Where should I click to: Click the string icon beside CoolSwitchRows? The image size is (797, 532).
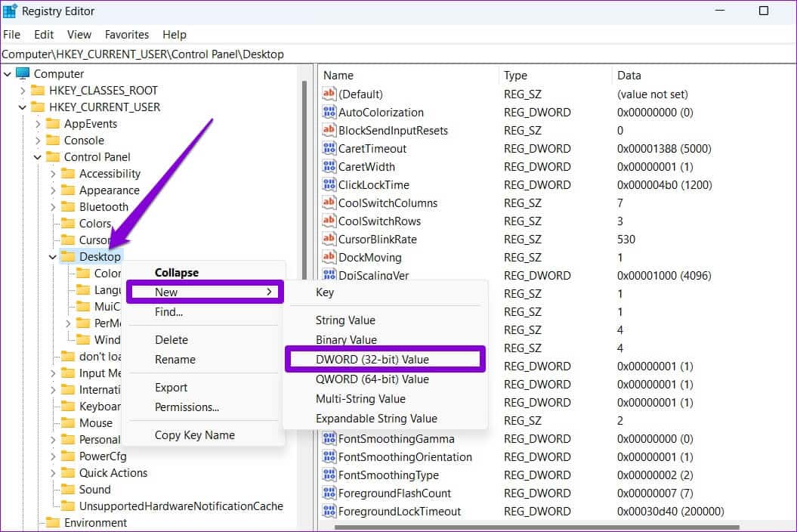pos(329,221)
